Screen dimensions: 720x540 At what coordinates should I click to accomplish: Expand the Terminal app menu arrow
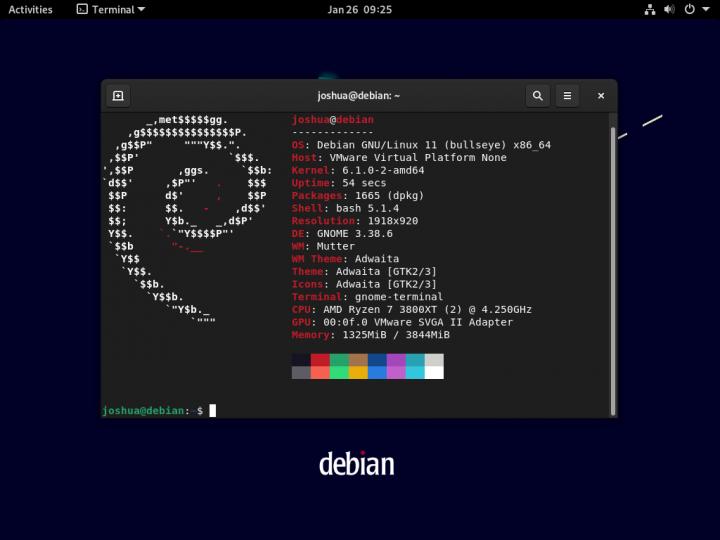141,9
